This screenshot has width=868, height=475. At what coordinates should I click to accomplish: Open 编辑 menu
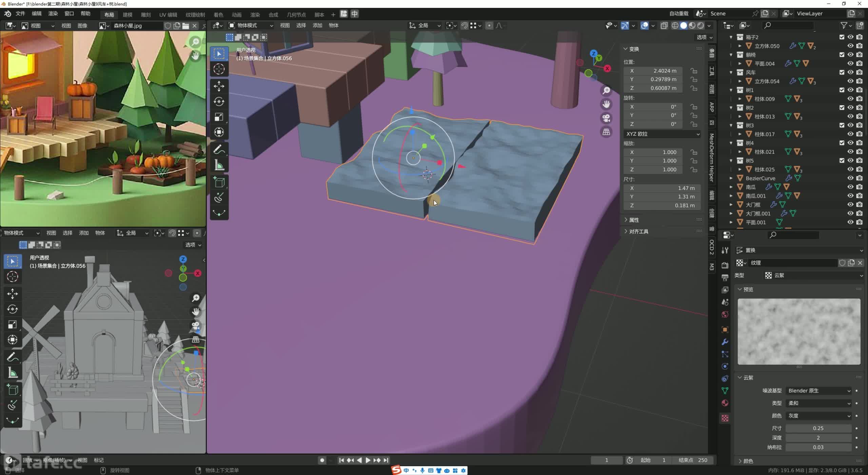pos(37,14)
